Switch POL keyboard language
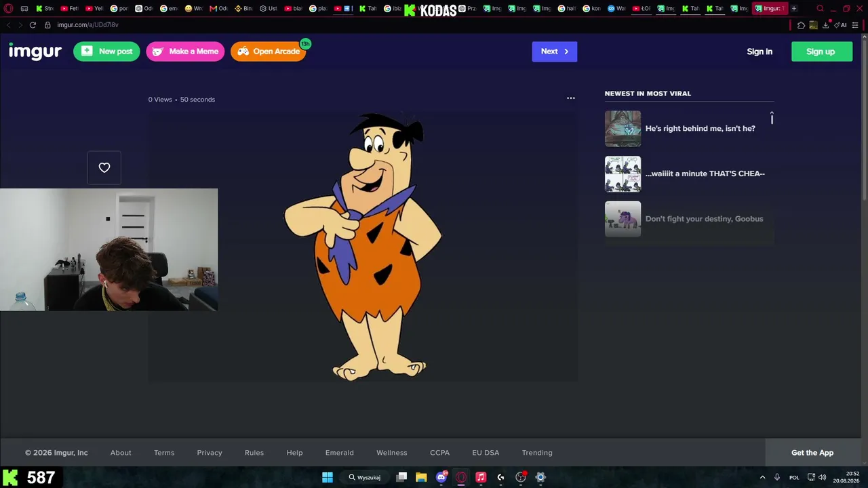Viewport: 868px width, 488px height. point(794,477)
